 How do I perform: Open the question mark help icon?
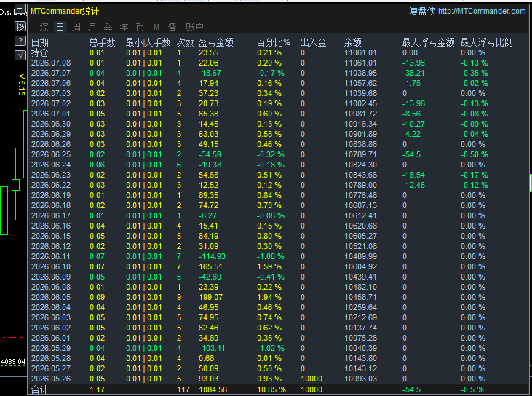point(20,41)
